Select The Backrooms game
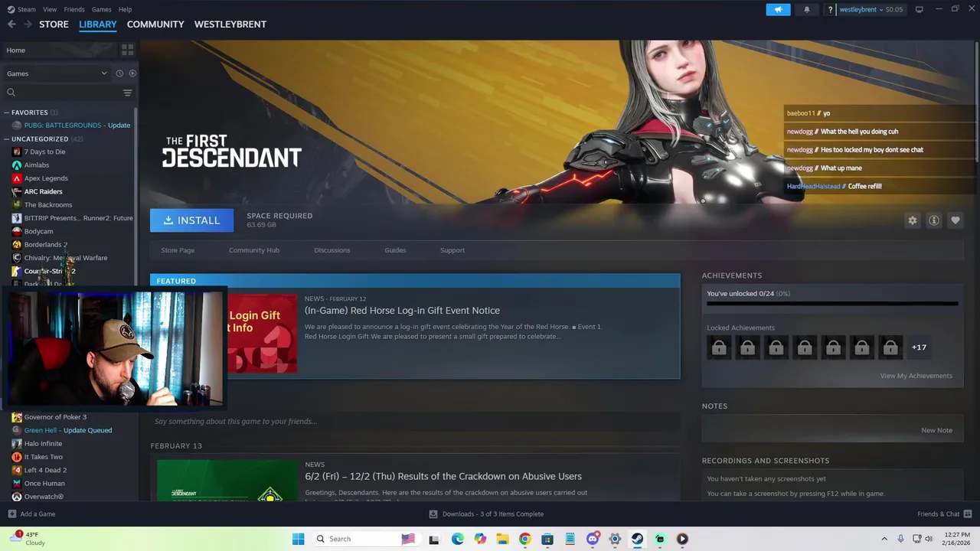This screenshot has height=551, width=980. click(x=47, y=205)
